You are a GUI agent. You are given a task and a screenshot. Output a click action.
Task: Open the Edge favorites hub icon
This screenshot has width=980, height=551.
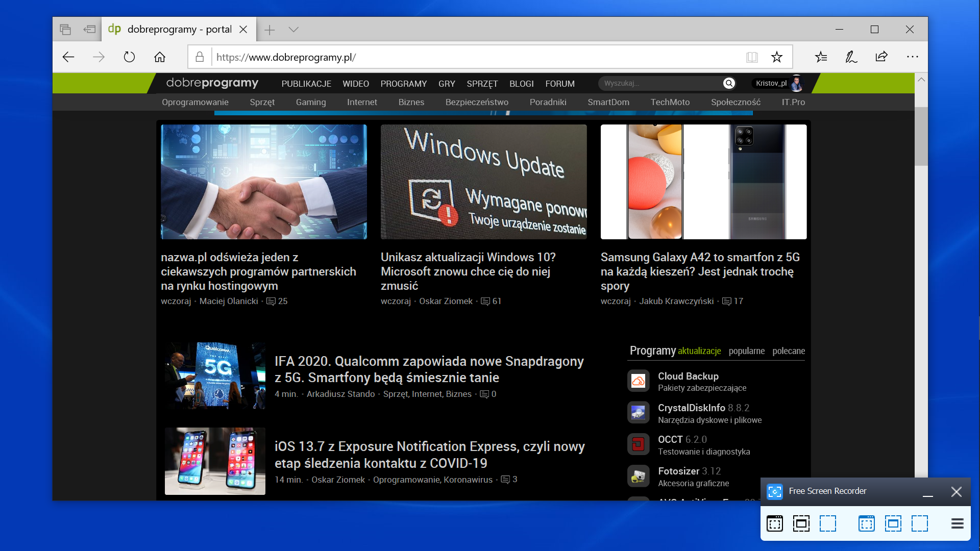(x=821, y=57)
